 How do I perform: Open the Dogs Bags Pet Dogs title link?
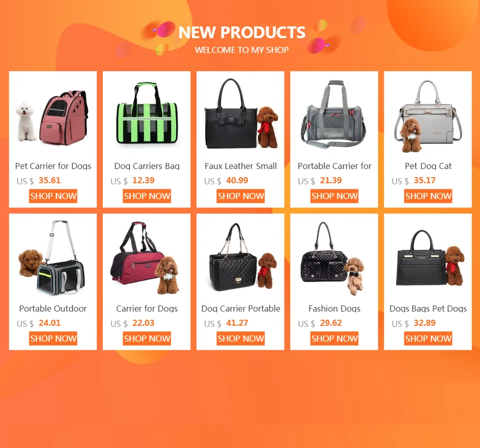428,309
